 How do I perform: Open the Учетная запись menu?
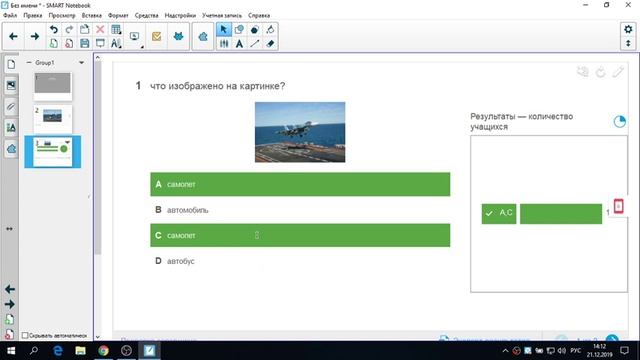222,16
